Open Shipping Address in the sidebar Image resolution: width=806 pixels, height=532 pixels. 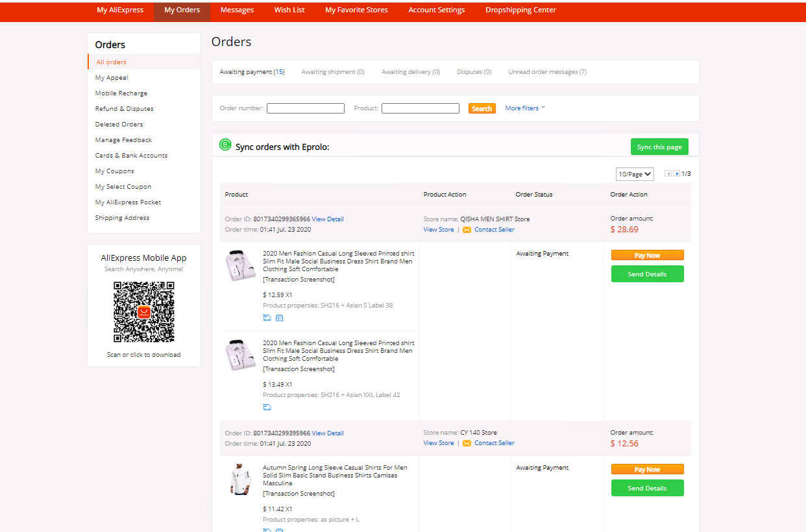click(x=122, y=218)
